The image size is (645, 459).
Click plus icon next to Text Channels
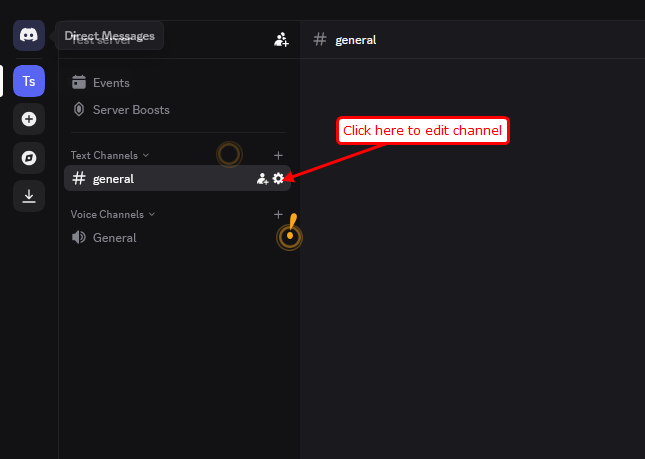(278, 155)
